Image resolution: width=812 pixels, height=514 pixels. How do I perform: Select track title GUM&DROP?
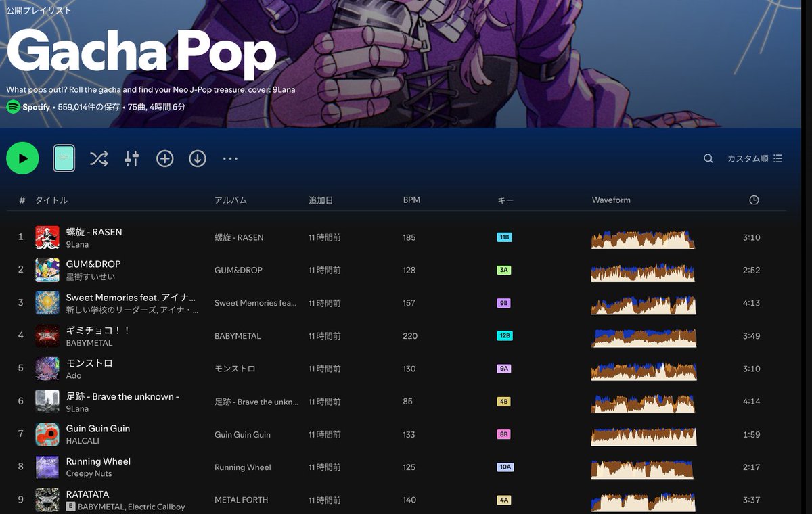coord(93,264)
